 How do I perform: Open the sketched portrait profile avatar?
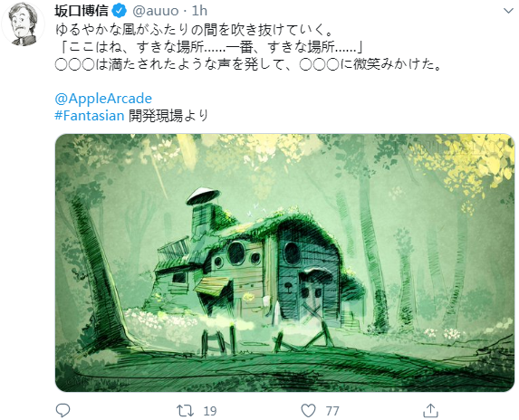click(24, 24)
